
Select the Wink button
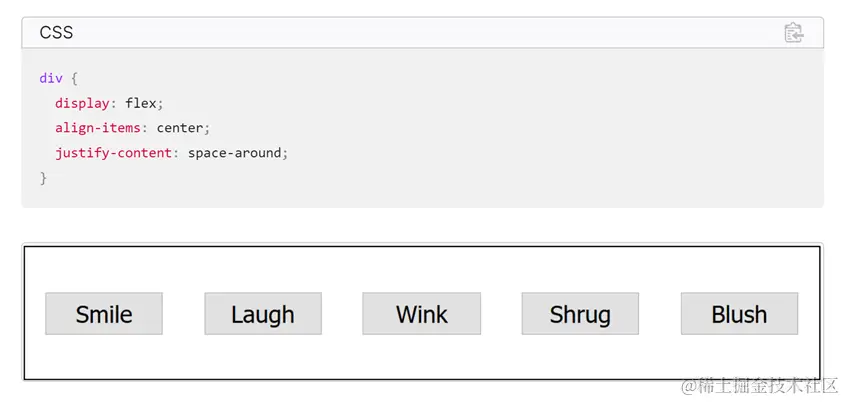(x=421, y=314)
